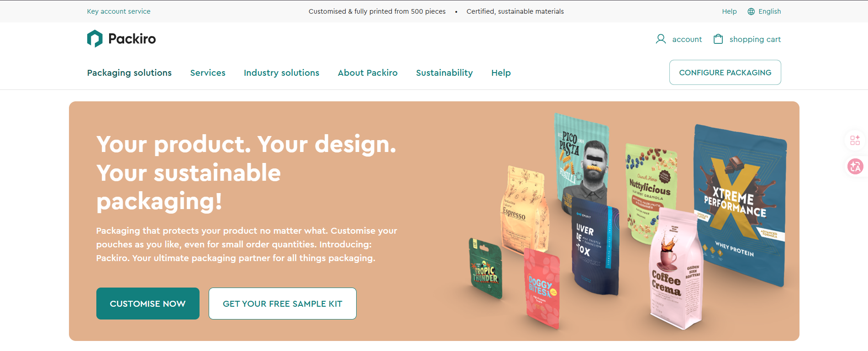Click the Coffee Crema pink pouch image
This screenshot has height=351, width=868.
pyautogui.click(x=676, y=269)
